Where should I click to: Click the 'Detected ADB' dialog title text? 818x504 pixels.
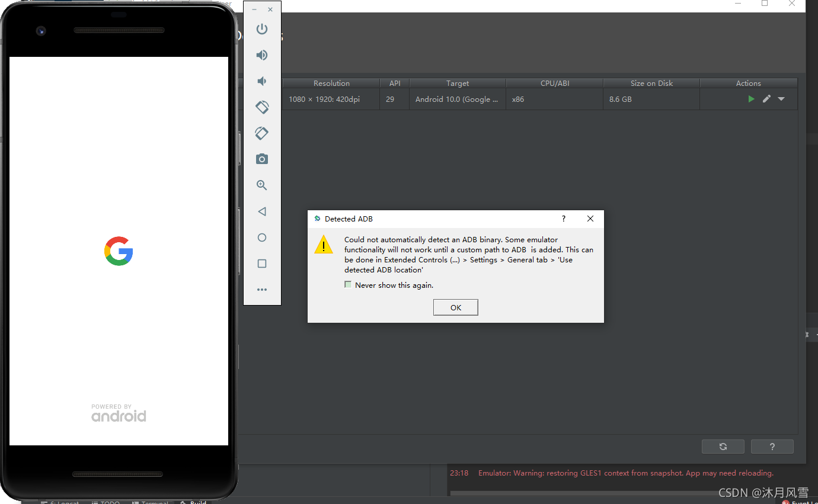(349, 219)
